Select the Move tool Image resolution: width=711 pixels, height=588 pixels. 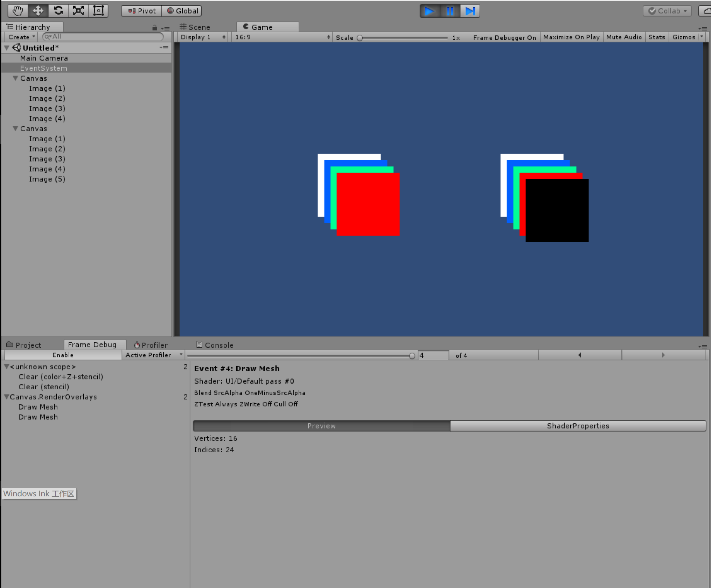click(38, 11)
